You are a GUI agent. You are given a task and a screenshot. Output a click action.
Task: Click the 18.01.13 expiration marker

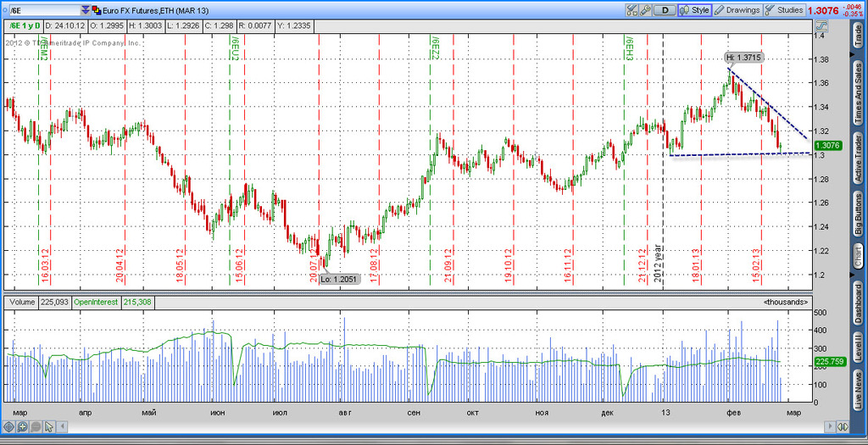(697, 267)
